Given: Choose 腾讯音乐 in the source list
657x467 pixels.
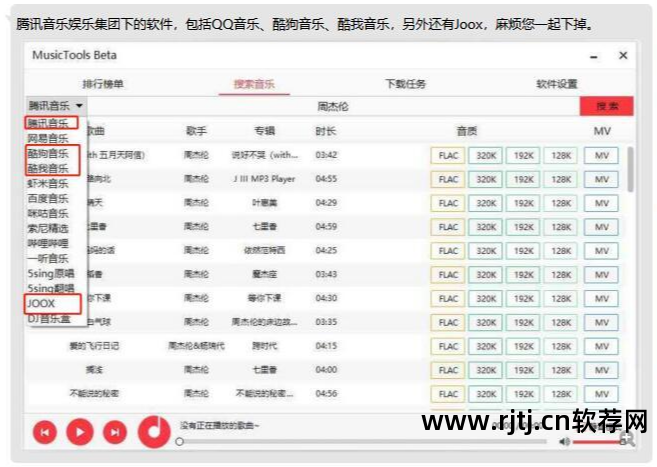Looking at the screenshot, I should (x=48, y=123).
